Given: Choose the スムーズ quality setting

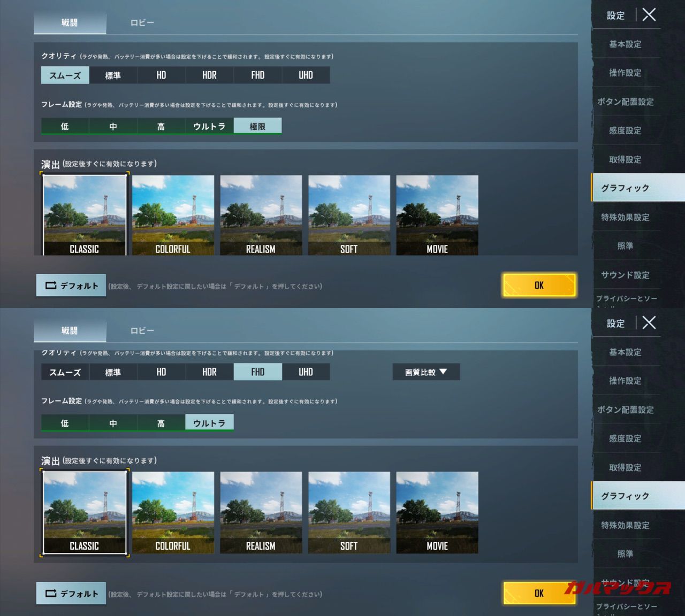Looking at the screenshot, I should coord(64,75).
